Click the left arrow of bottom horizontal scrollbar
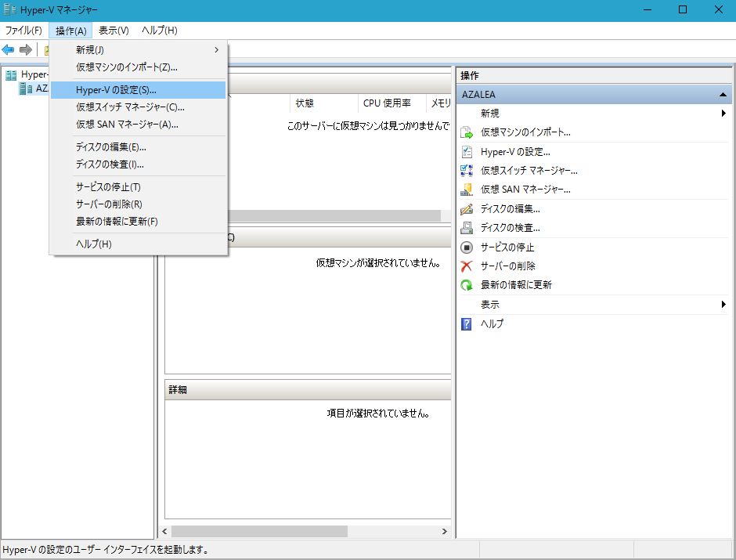This screenshot has width=736, height=560. [x=164, y=531]
